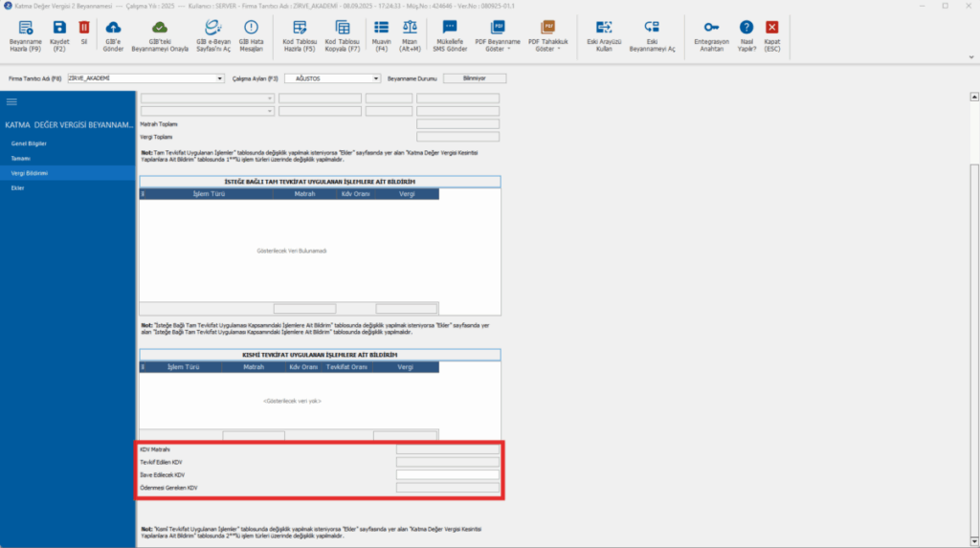
Task: Click Vergi header in Kısmi Tevkifat table
Action: pos(405,367)
